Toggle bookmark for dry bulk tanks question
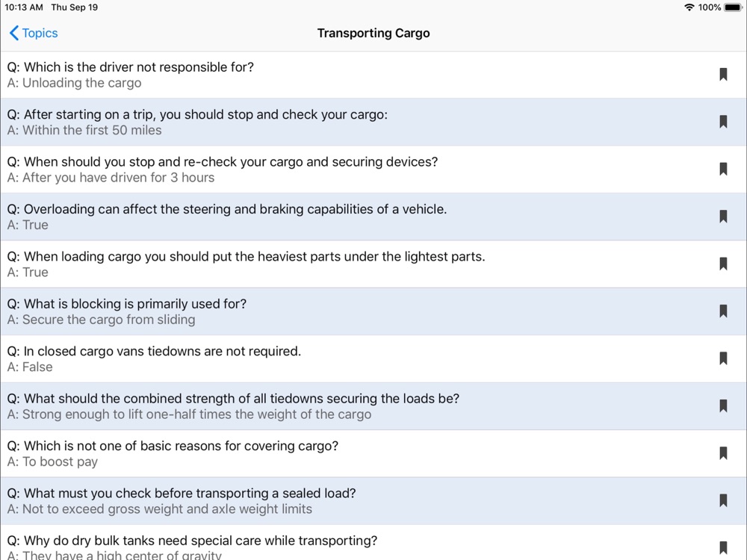 pyautogui.click(x=723, y=547)
